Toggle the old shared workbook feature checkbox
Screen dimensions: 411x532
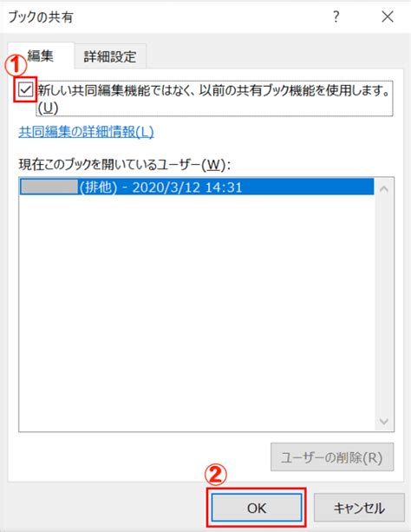click(x=26, y=90)
